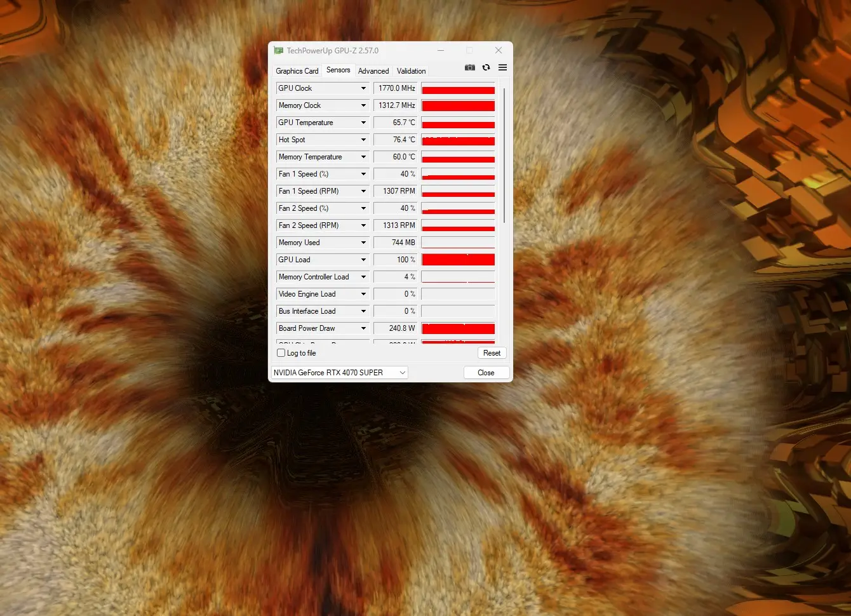Open the Bus Interface Load dropdown
Viewport: 851px width, 616px height.
point(363,311)
